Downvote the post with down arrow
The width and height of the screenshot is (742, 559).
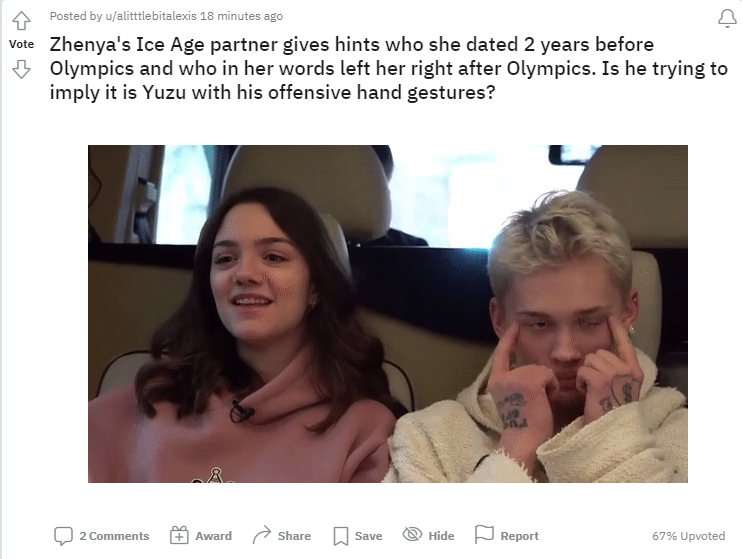21,69
